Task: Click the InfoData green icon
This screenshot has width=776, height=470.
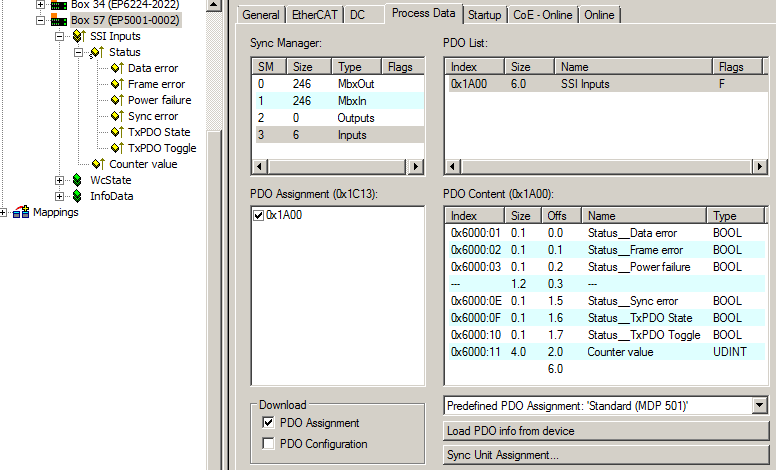Action: [77, 196]
